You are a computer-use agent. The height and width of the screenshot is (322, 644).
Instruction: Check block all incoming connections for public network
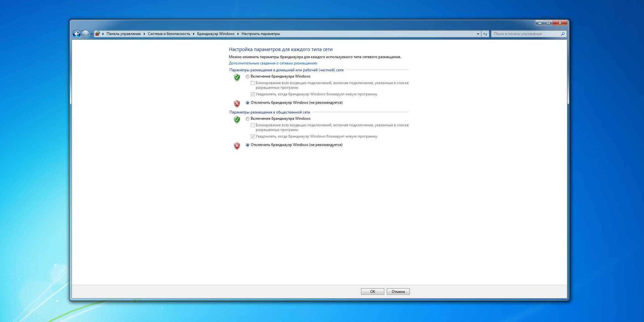(x=253, y=125)
